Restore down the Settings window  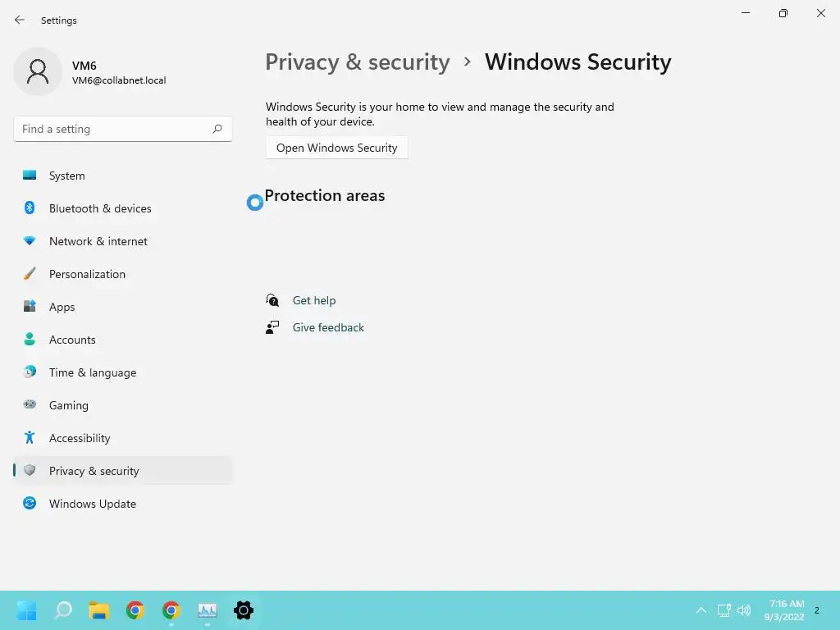click(x=783, y=13)
